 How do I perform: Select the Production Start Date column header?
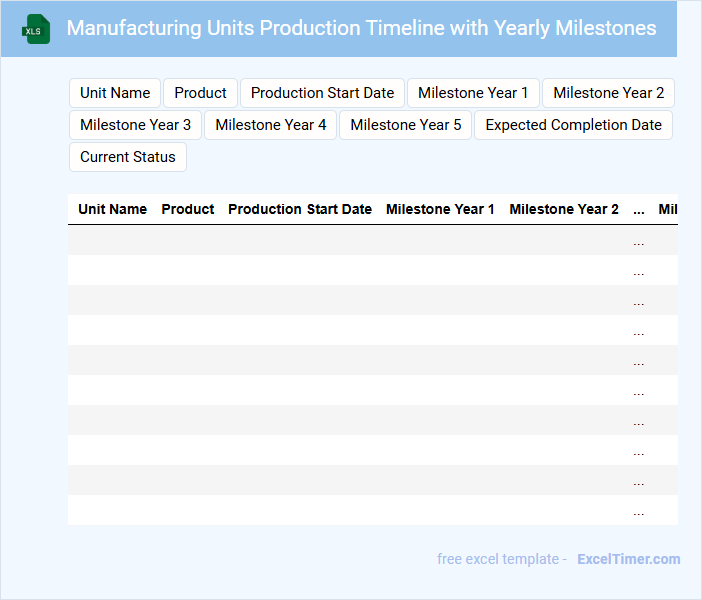(x=300, y=209)
